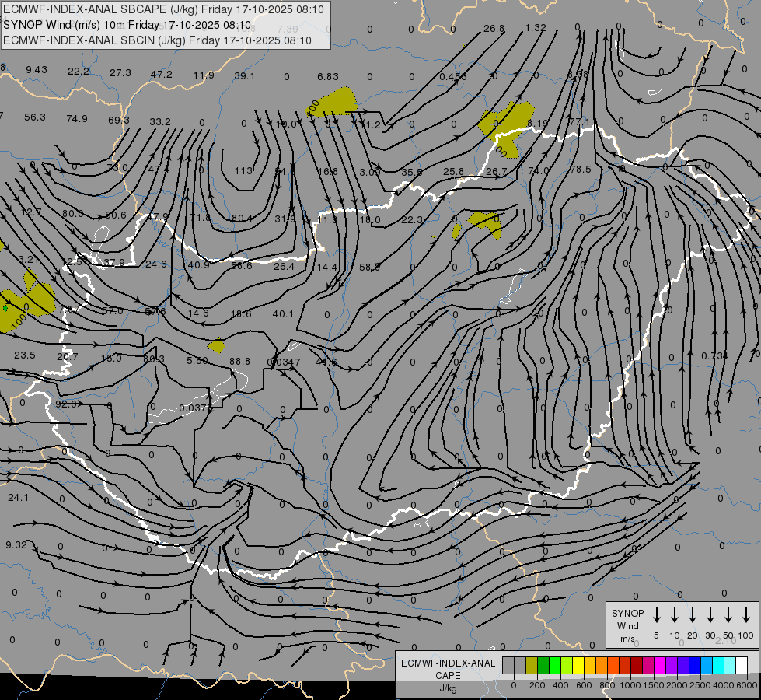Viewport: 761px width, 700px height.
Task: Click the CAPE value 74.9
Action: click(77, 118)
